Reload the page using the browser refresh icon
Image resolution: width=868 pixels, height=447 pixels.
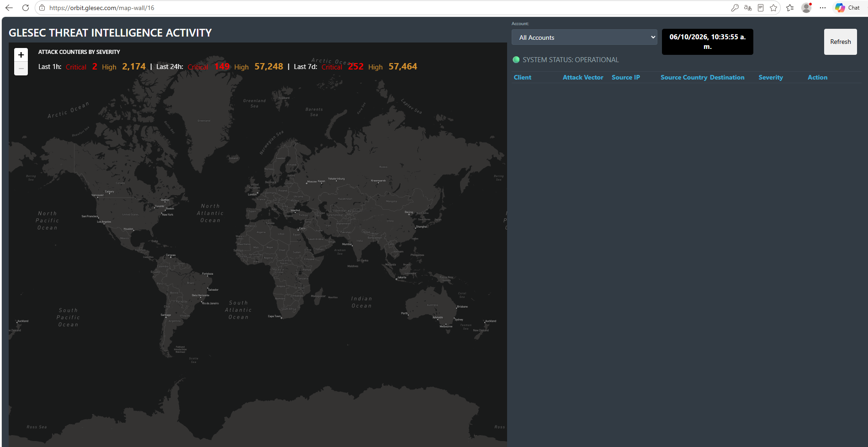point(26,8)
